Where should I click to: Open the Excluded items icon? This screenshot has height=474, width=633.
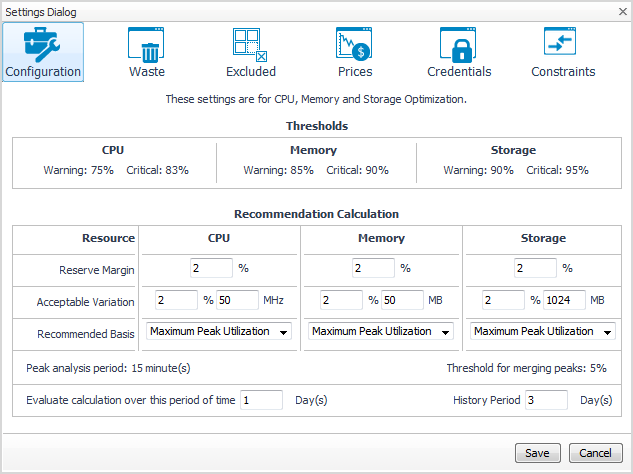(x=250, y=45)
